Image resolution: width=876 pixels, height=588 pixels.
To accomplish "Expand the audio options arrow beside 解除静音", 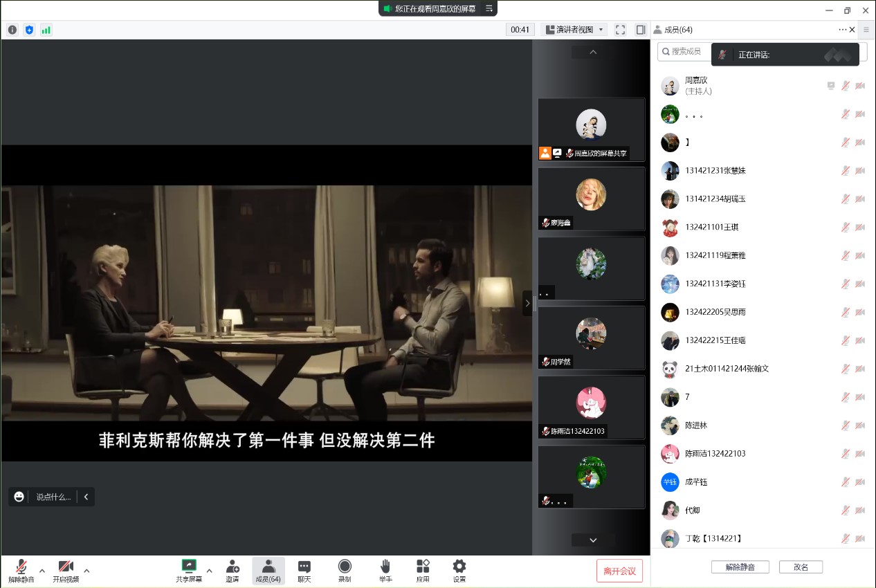I will coord(42,571).
